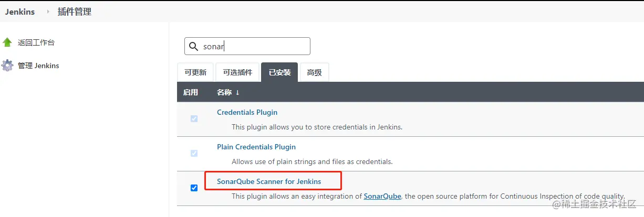Open the SonarQube Scanner for Jenkins link

269,181
